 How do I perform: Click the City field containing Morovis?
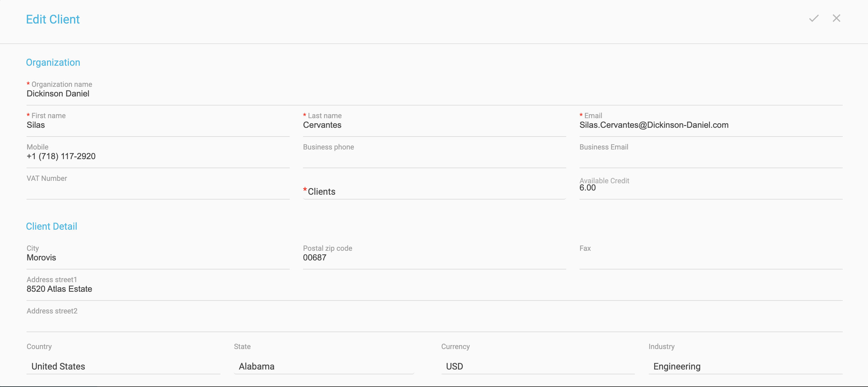[158, 258]
